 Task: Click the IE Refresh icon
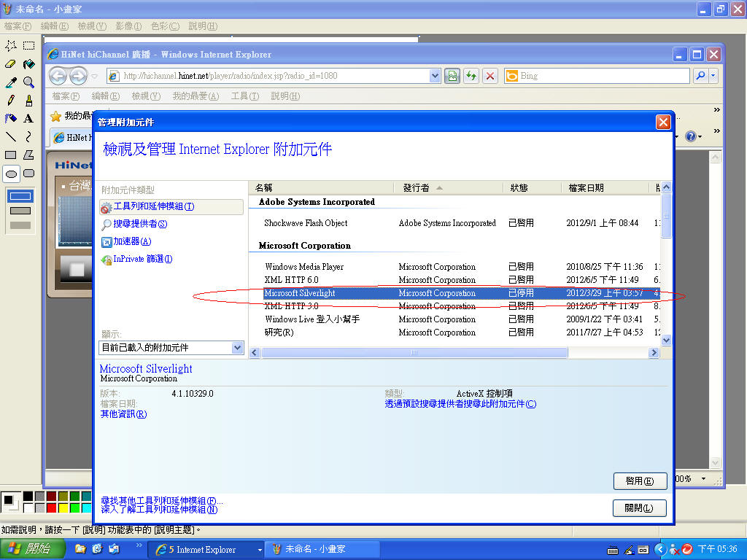[x=471, y=76]
